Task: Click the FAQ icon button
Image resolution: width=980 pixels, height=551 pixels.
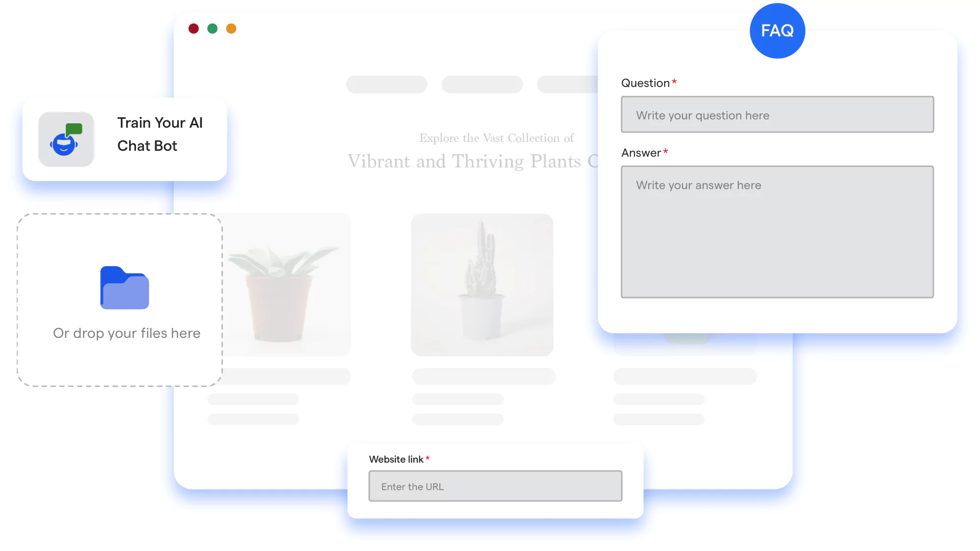Action: click(777, 30)
